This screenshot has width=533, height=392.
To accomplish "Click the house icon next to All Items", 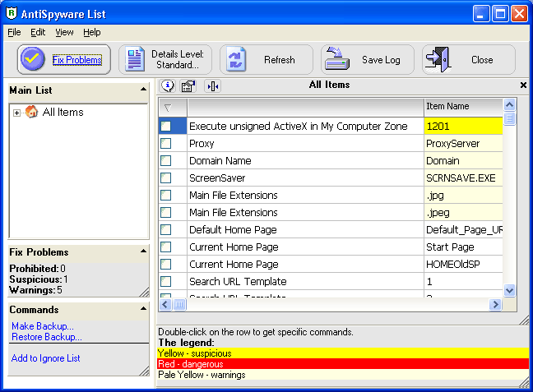I will tap(31, 112).
